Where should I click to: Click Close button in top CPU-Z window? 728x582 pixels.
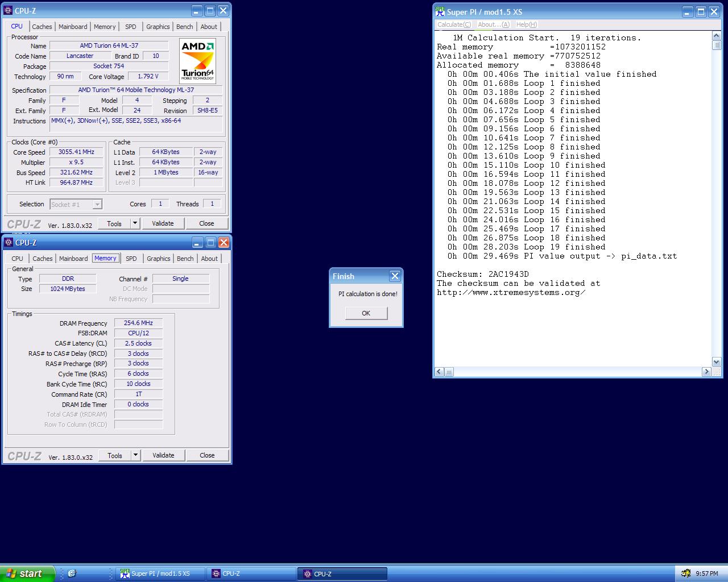click(x=206, y=223)
